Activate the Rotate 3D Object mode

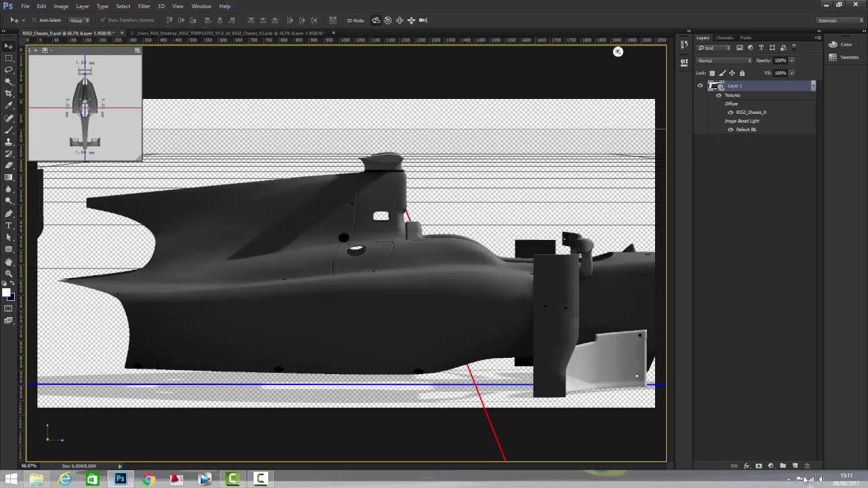(x=376, y=20)
